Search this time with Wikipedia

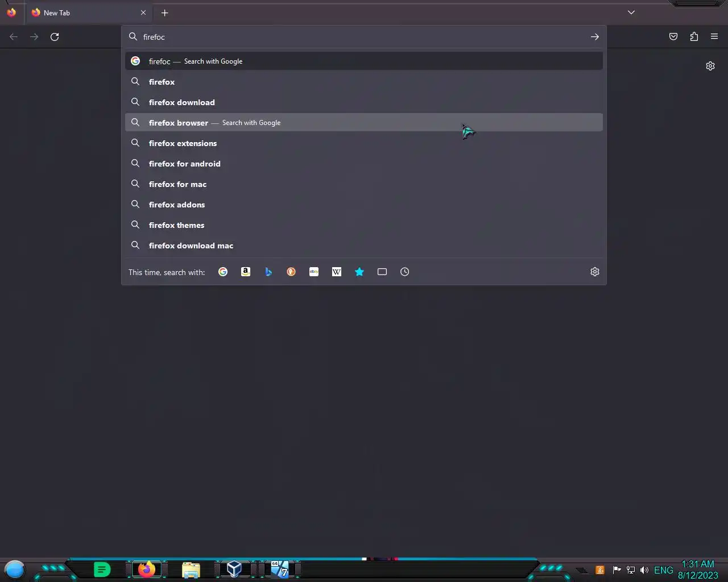click(337, 272)
